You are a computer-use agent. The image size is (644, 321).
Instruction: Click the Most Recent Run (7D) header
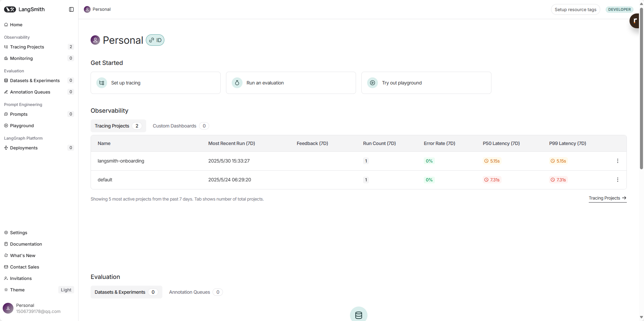tap(232, 143)
